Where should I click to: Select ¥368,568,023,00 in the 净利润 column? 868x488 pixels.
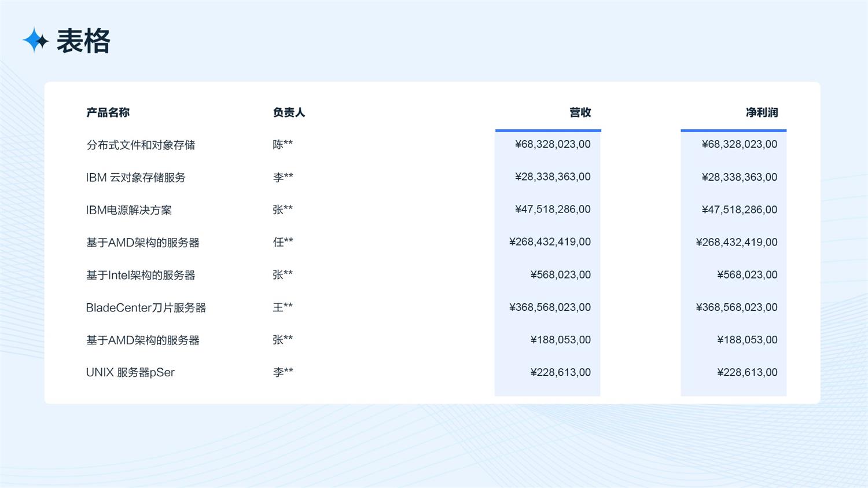point(737,307)
